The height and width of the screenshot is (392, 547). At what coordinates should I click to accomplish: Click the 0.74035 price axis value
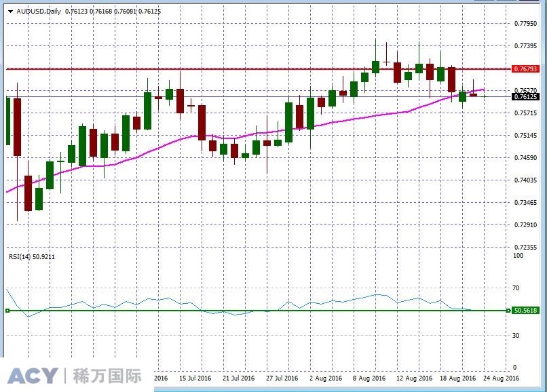pos(526,180)
